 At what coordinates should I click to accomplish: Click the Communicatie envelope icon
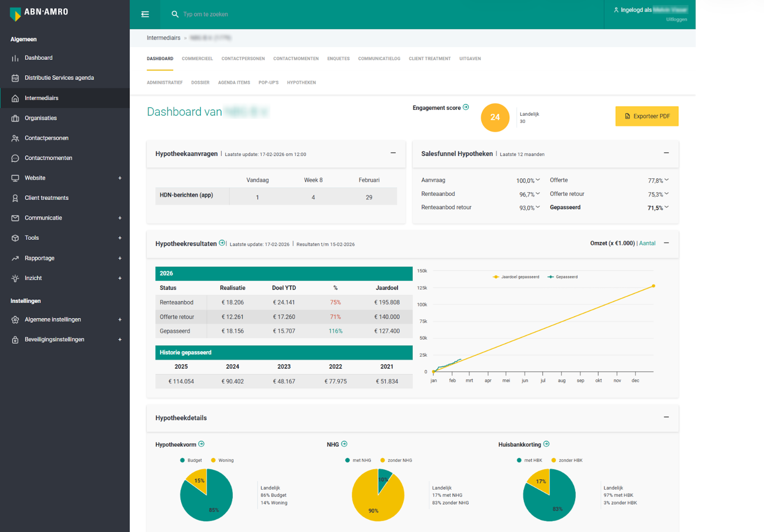[15, 218]
